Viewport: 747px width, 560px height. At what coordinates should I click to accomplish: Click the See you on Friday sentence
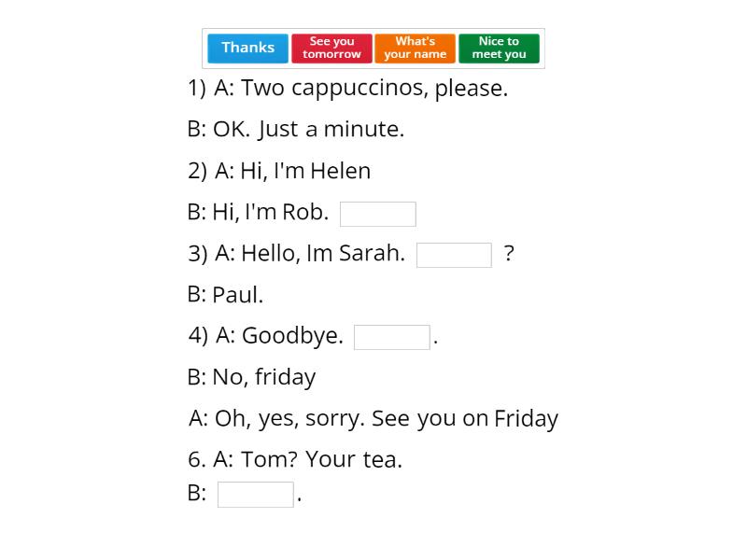point(464,419)
